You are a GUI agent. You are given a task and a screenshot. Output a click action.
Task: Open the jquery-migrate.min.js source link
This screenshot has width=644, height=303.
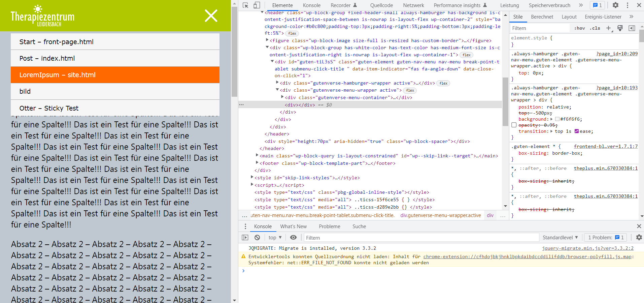[588, 248]
